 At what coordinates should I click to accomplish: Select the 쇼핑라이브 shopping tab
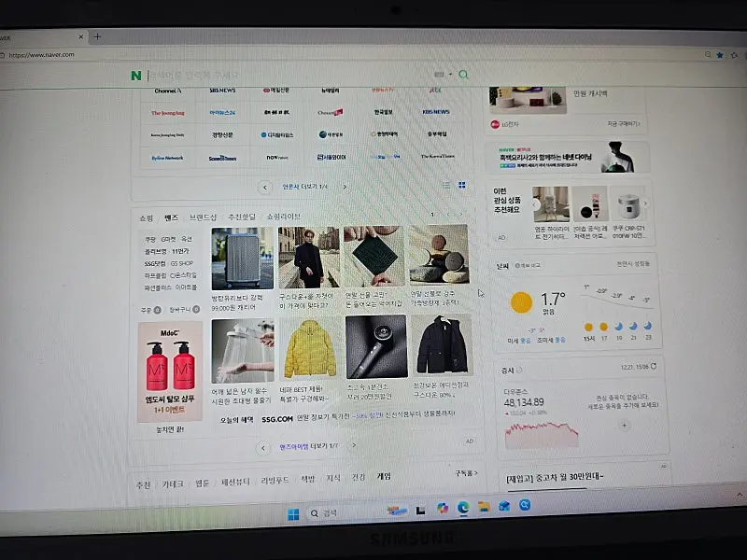(x=284, y=217)
